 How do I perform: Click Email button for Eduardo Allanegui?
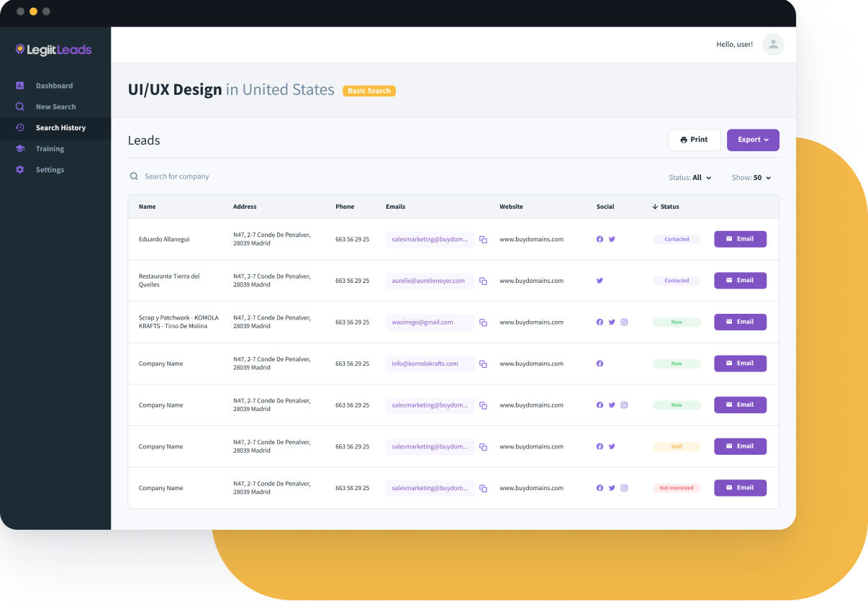[x=740, y=239]
